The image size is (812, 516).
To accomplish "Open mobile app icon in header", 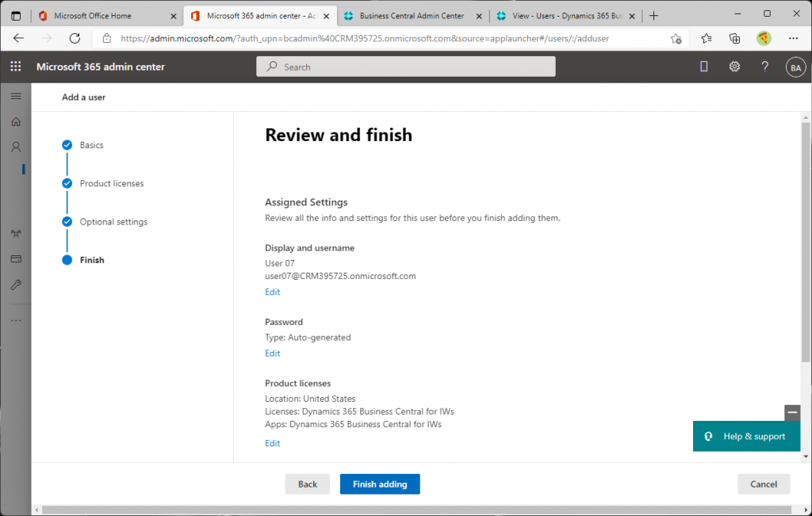I will coord(704,67).
